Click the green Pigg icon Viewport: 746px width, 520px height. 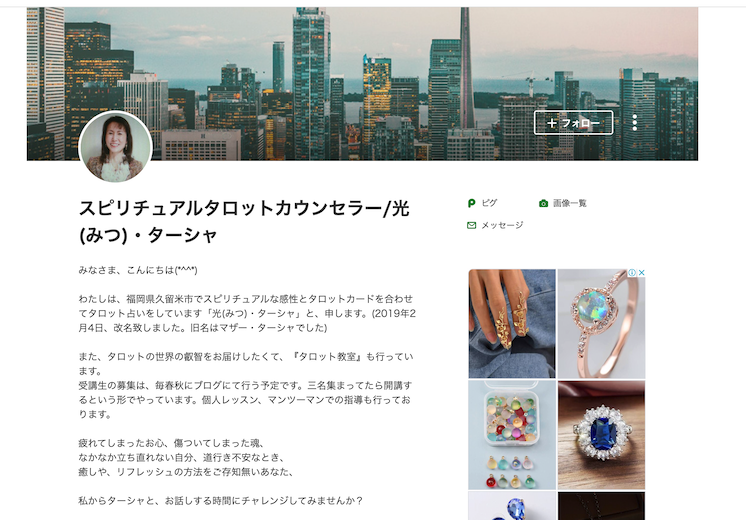click(471, 203)
